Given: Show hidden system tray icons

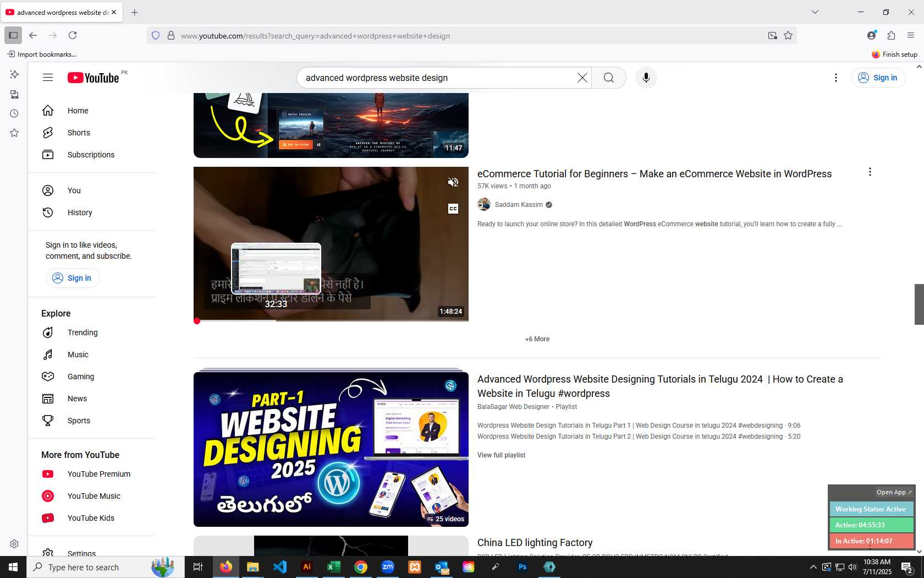Looking at the screenshot, I should tap(813, 567).
